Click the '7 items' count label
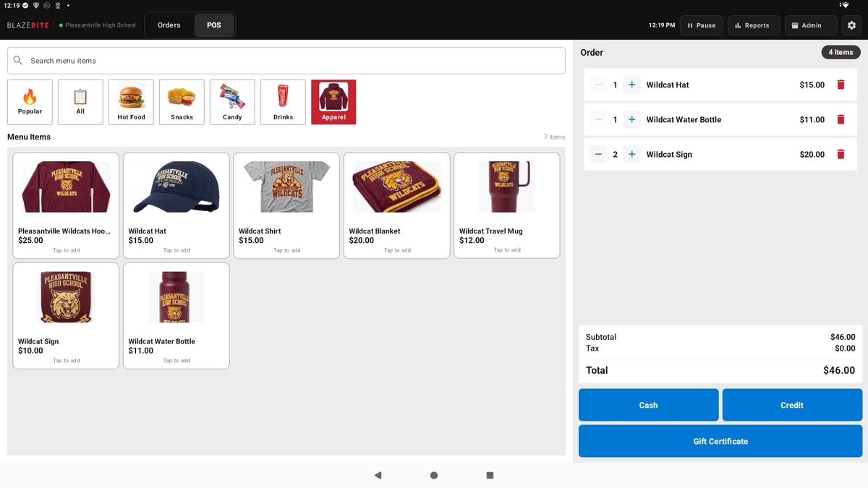 click(554, 137)
